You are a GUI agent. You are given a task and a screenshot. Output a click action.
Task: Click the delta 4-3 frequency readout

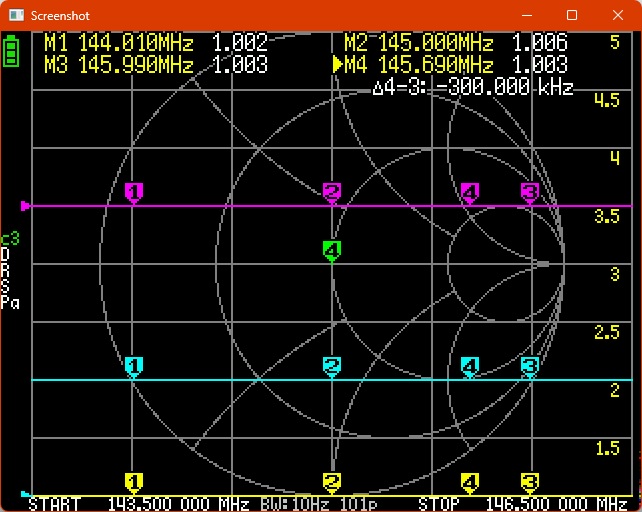[472, 87]
